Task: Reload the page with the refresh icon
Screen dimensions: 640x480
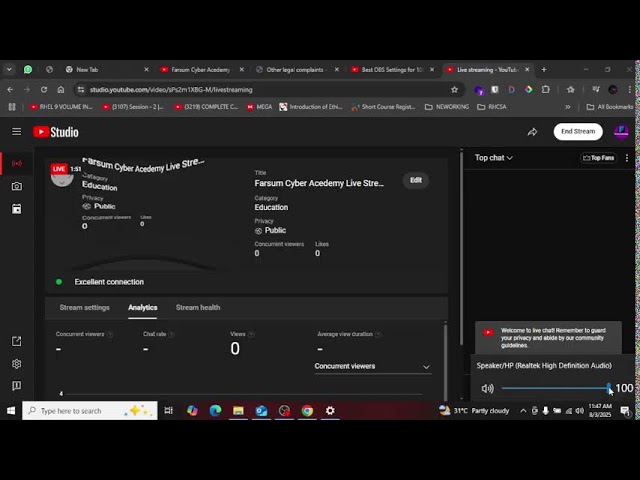Action: coord(44,89)
